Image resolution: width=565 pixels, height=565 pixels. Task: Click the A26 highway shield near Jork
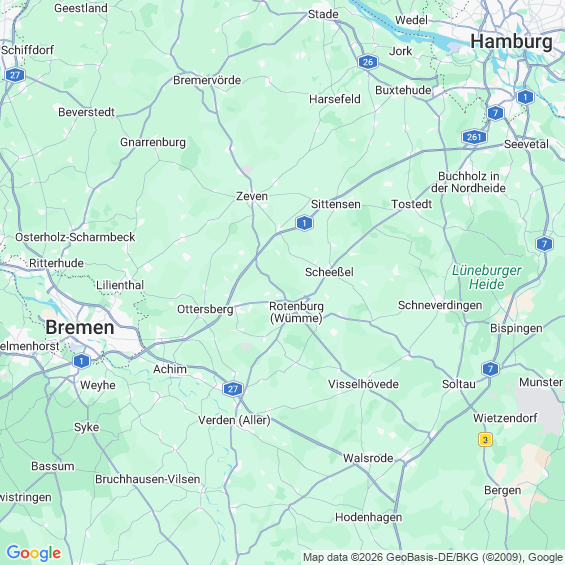368,62
